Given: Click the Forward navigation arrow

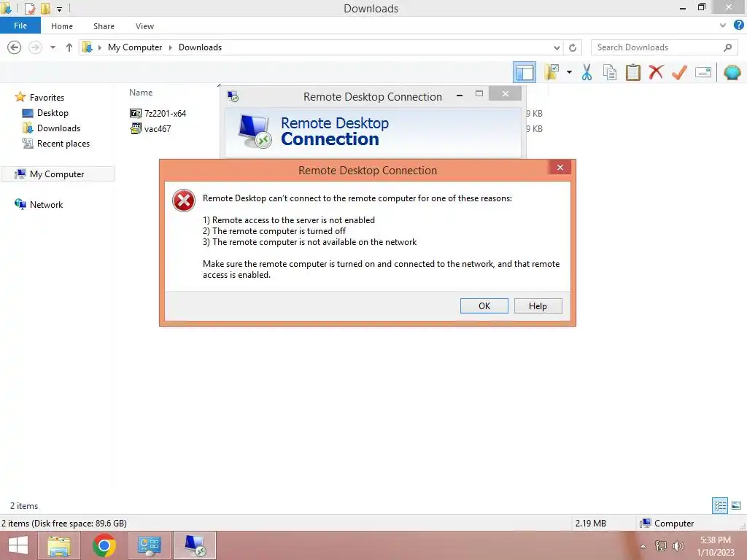Looking at the screenshot, I should pos(35,47).
